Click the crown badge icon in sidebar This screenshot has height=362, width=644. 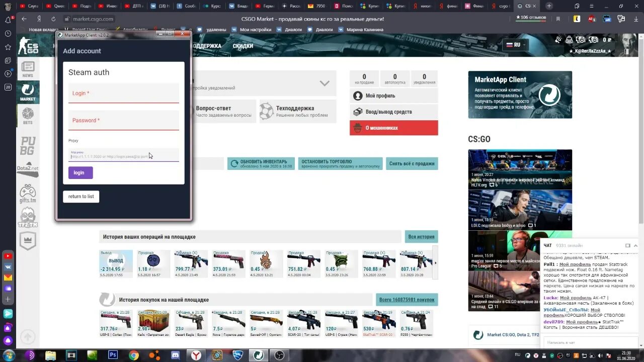[28, 241]
